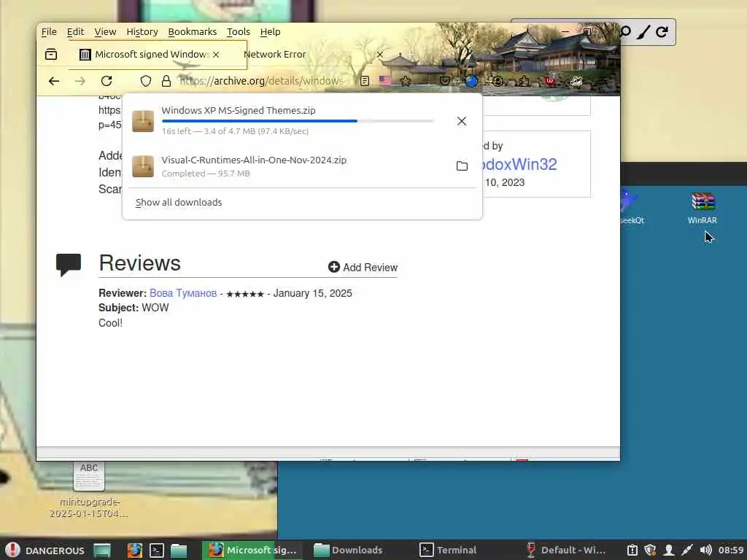The image size is (747, 560).
Task: Open containing folder for Visual-C-Runtimes zip
Action: coord(462,166)
